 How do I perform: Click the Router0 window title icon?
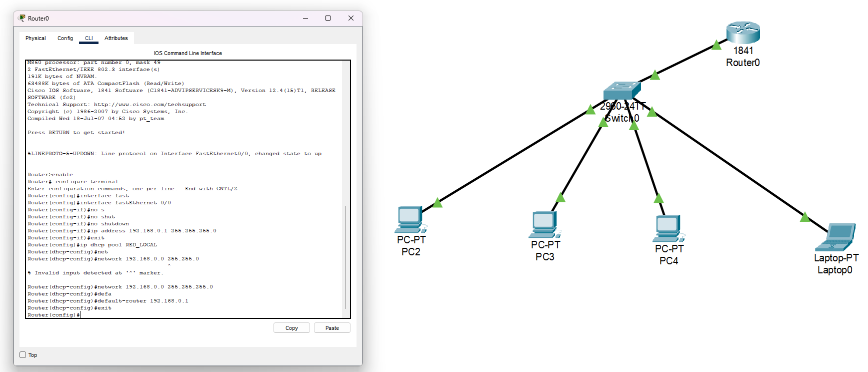point(21,18)
